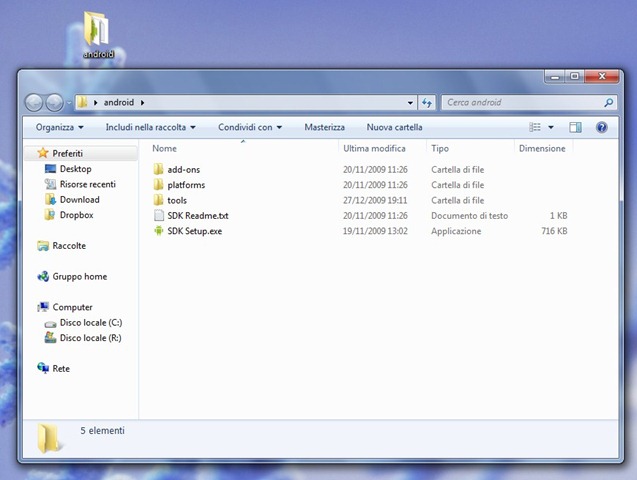The image size is (637, 480).
Task: Select the platforms folder icon
Action: 158,185
